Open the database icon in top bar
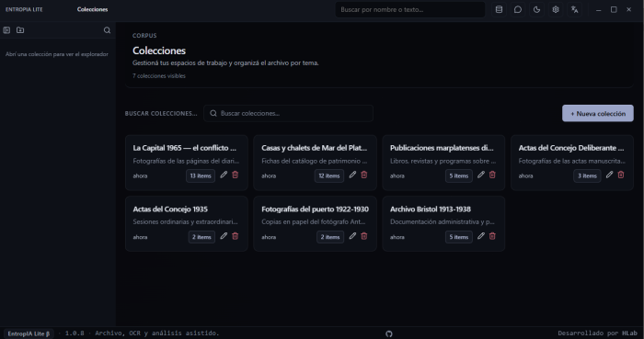 499,9
